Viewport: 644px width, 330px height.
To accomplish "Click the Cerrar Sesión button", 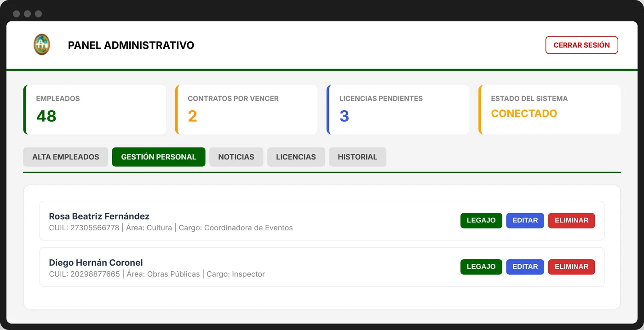I will [x=581, y=45].
